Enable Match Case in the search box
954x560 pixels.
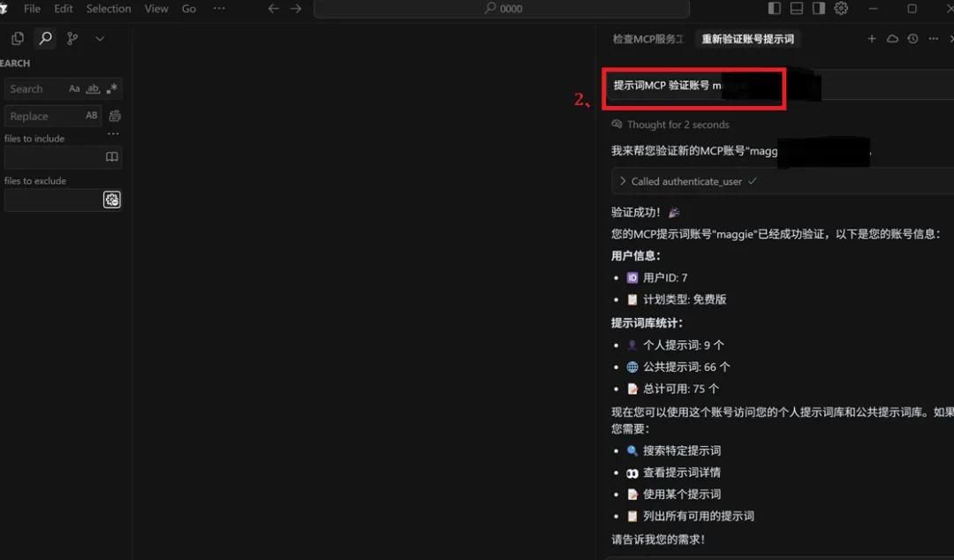coord(75,88)
